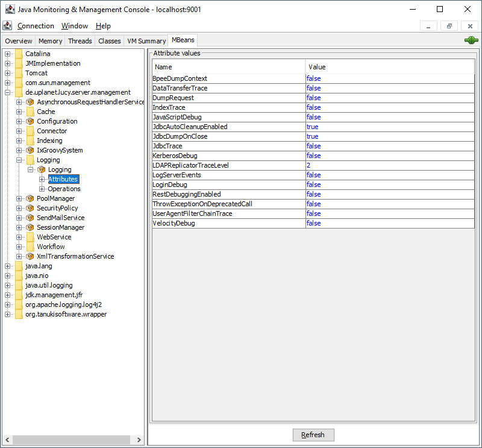Expand the java.lang domain node
Screen dimensions: 482x448
pos(8,266)
